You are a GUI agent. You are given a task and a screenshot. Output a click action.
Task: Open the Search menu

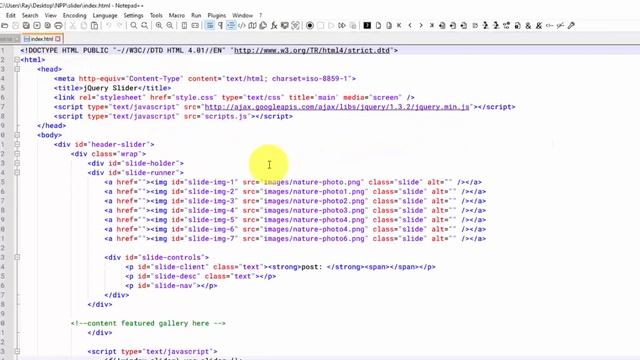click(30, 15)
